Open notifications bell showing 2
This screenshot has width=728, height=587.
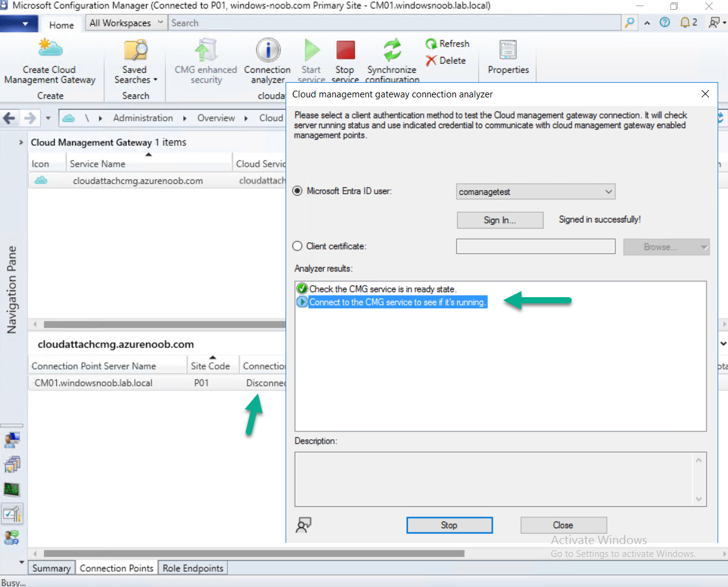(x=688, y=22)
